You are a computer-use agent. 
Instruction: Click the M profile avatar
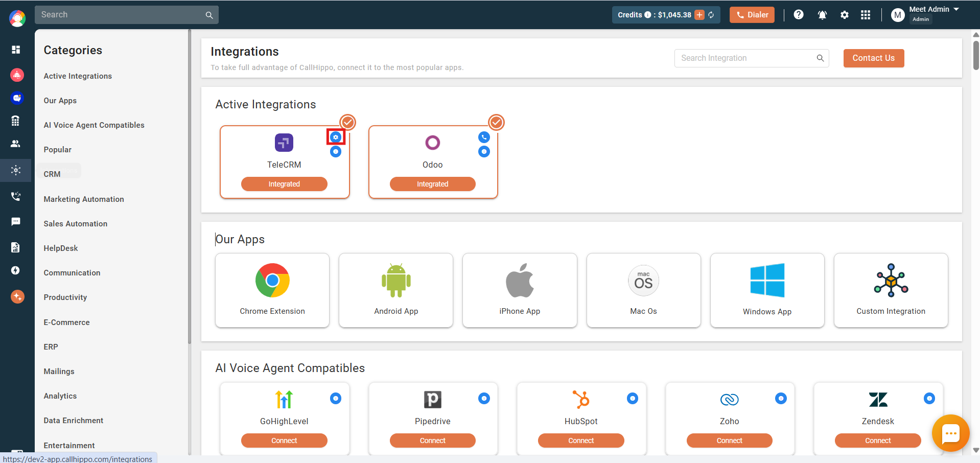898,15
